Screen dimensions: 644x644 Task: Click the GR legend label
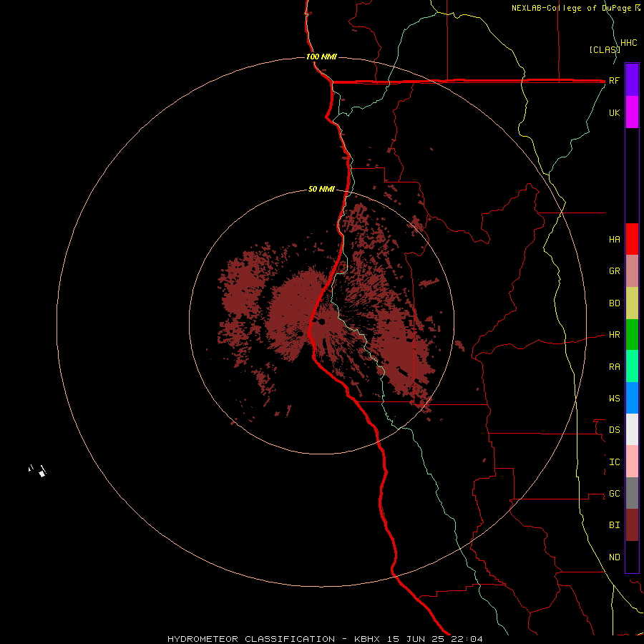tap(614, 271)
